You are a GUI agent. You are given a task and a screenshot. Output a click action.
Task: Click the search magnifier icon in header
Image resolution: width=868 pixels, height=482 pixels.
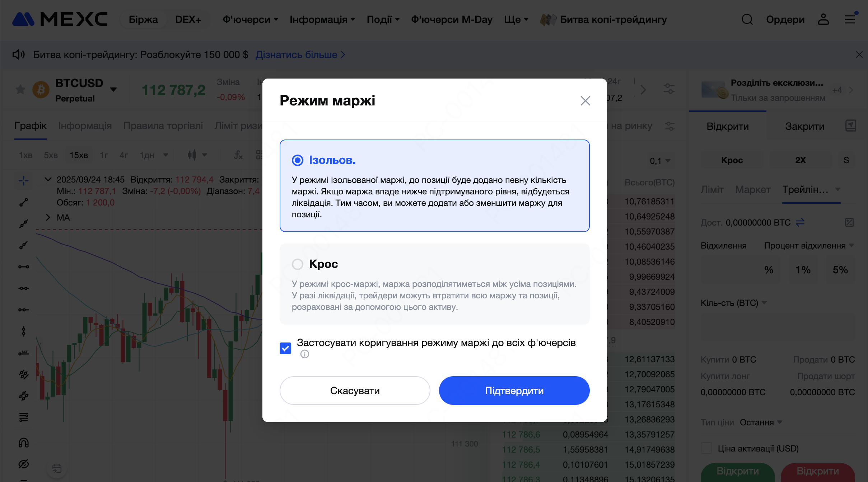747,19
